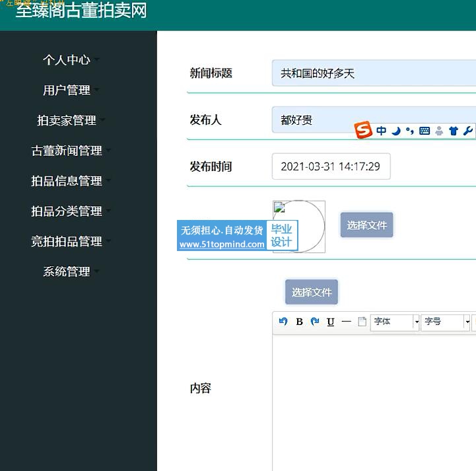476x471 pixels.
Task: Expand 系统管理 in the sidebar
Action: pyautogui.click(x=71, y=272)
